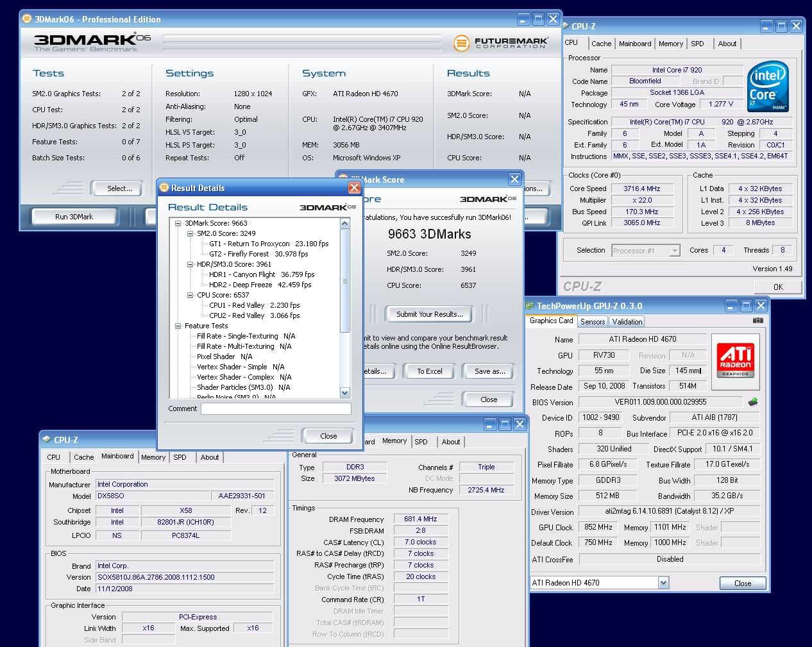Collapse the CPU Score 6537 node
812x647 pixels.
(x=190, y=295)
